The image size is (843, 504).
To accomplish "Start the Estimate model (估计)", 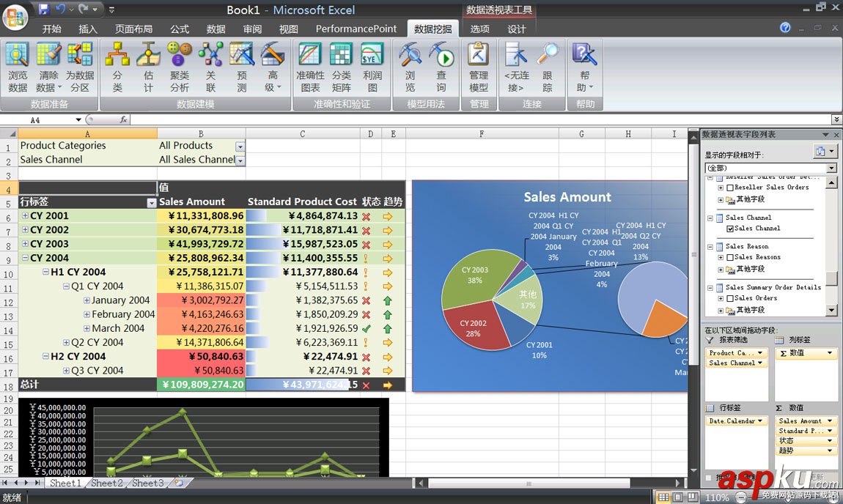I will tap(148, 67).
